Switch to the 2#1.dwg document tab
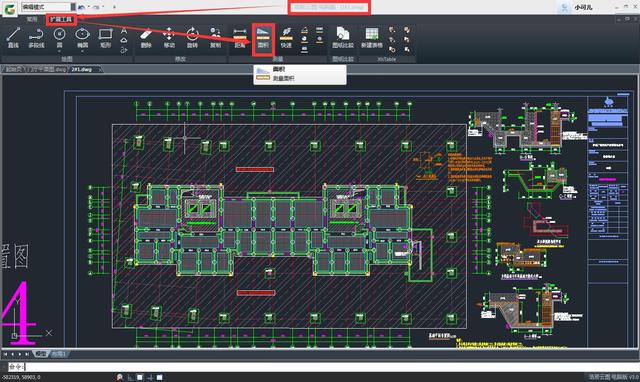This screenshot has height=382, width=640. [82, 69]
